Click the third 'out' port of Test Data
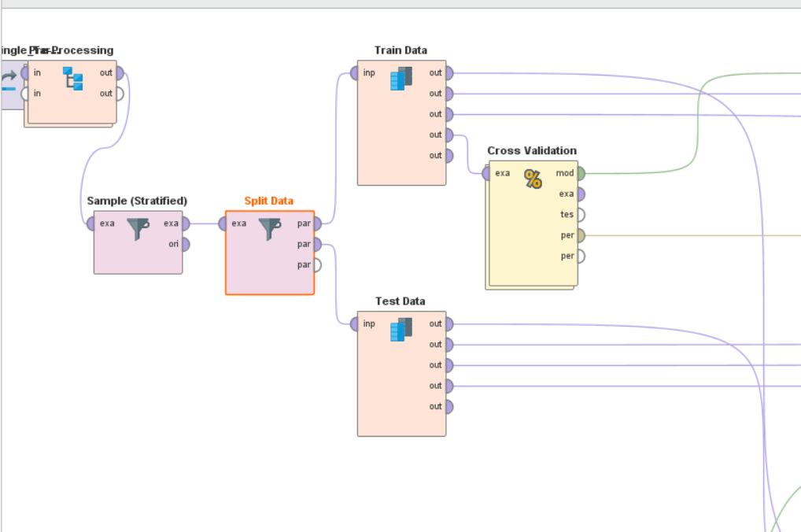Screen dimensions: 801x532 [x=449, y=365]
